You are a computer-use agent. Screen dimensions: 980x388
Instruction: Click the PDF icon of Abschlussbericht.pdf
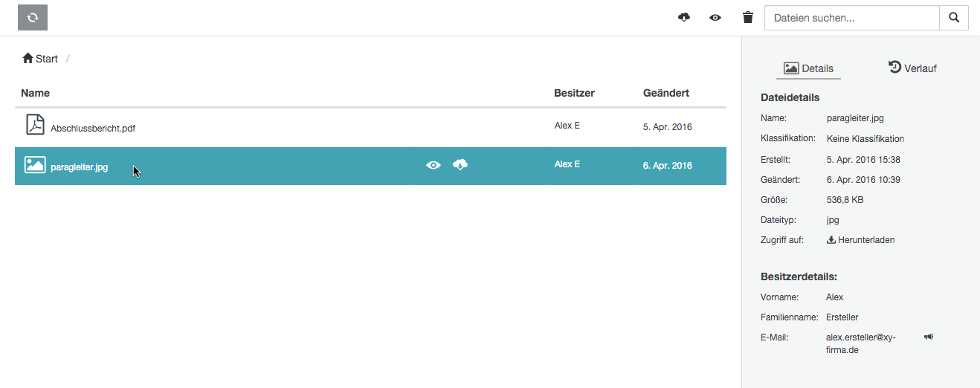[x=35, y=125]
